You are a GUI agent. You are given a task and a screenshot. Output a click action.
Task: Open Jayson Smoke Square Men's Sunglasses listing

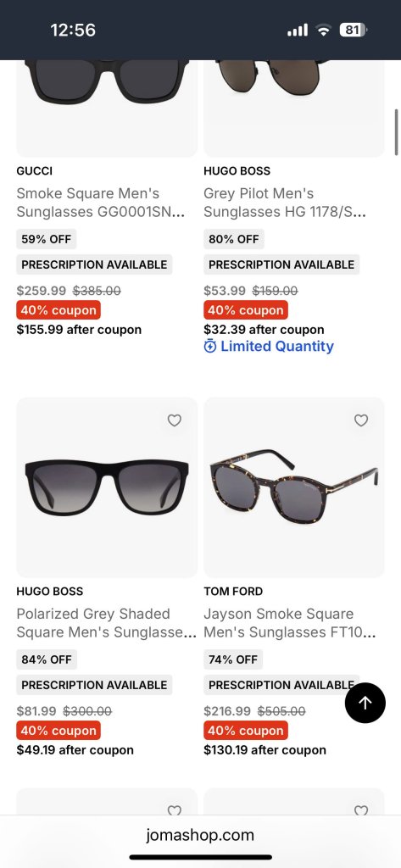pos(290,623)
